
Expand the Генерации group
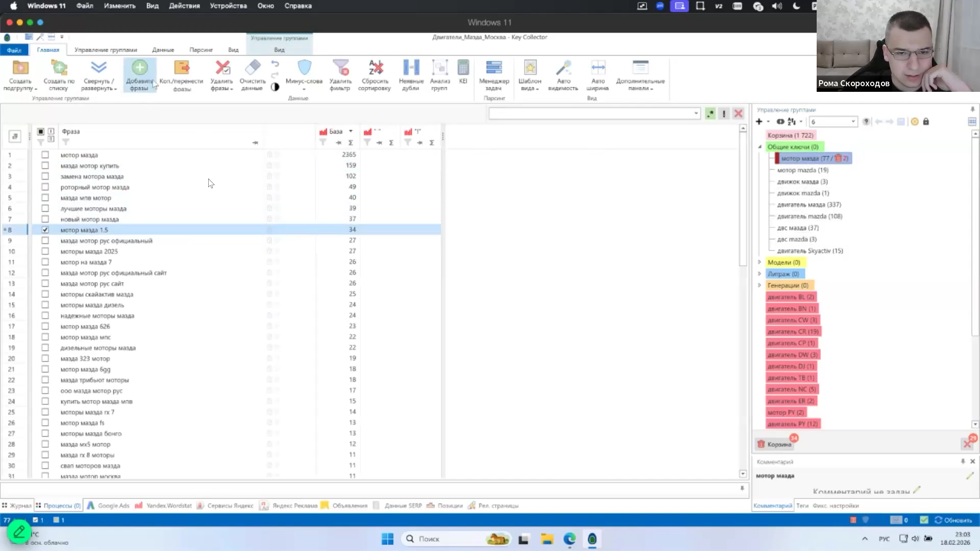point(759,285)
